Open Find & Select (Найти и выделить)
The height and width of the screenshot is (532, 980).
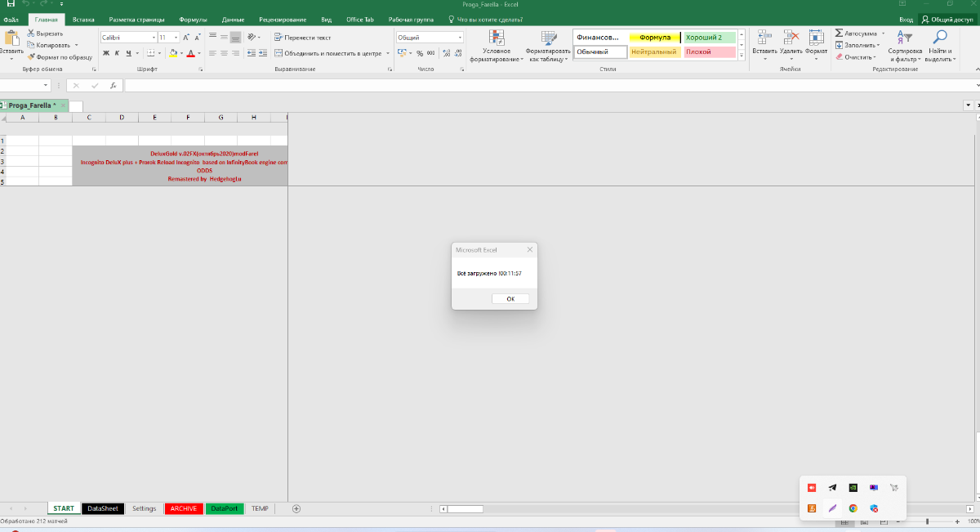point(940,46)
